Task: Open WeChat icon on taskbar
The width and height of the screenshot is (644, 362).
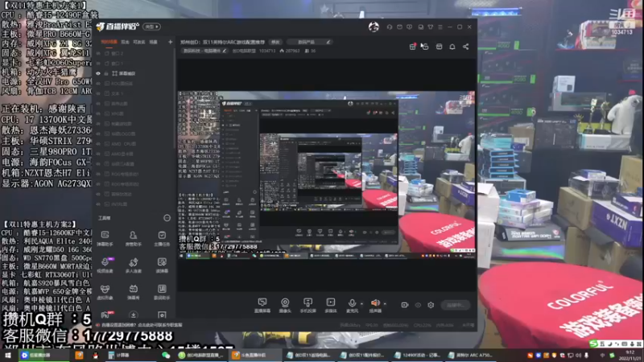Action: (166, 356)
